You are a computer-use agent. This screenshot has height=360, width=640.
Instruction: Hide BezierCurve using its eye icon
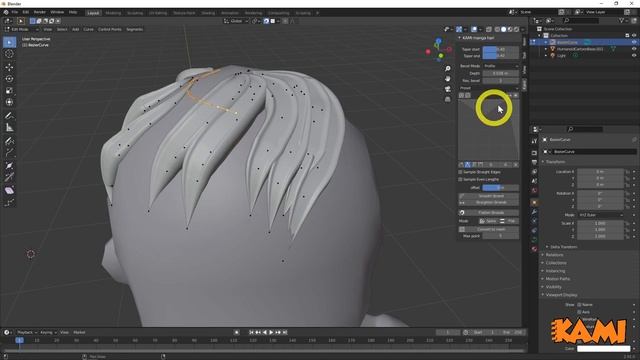634,42
